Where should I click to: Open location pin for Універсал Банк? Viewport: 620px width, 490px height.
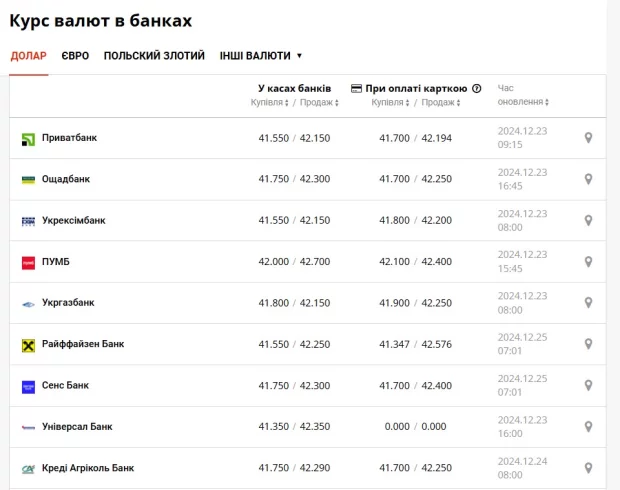[588, 427]
